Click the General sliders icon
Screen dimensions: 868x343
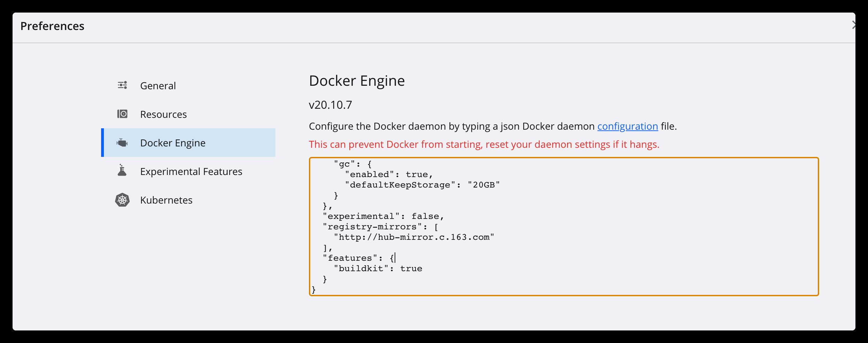(x=122, y=85)
